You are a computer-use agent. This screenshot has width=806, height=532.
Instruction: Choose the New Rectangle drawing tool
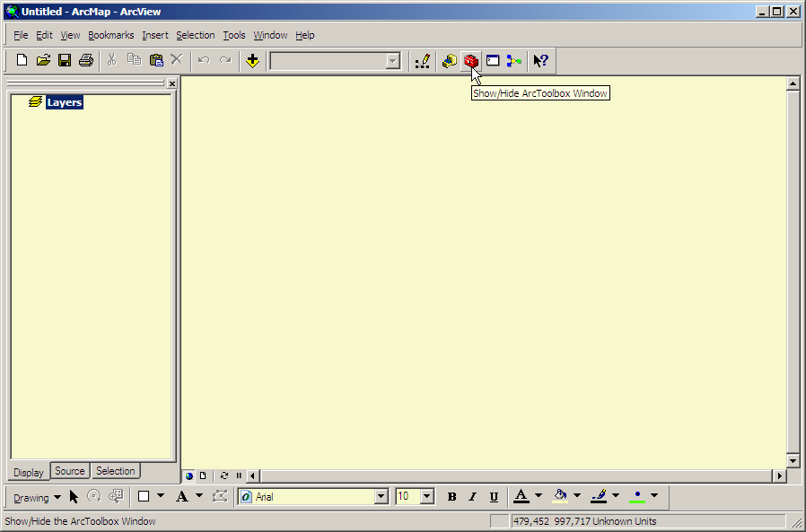pos(144,496)
